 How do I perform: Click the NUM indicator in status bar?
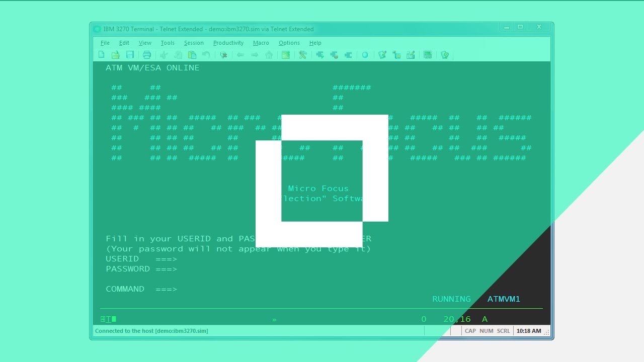(x=487, y=331)
